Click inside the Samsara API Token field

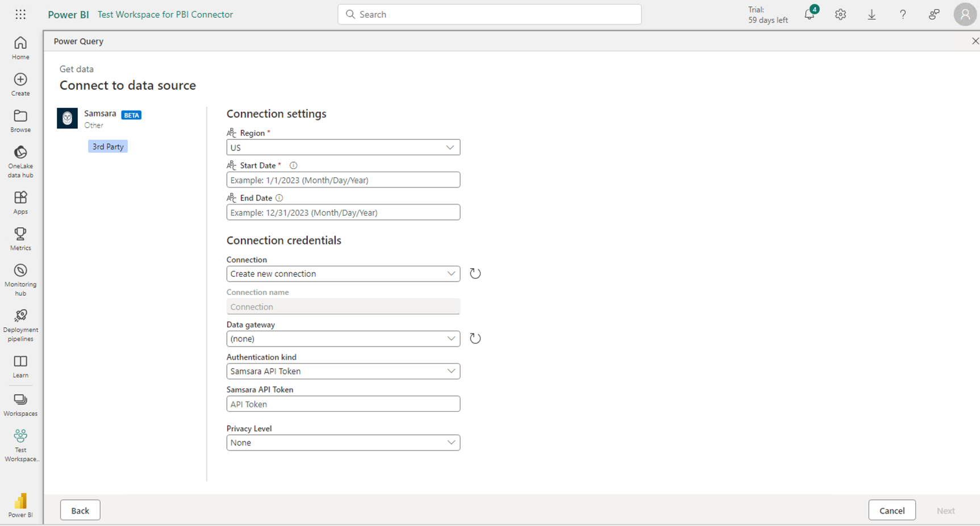(343, 404)
